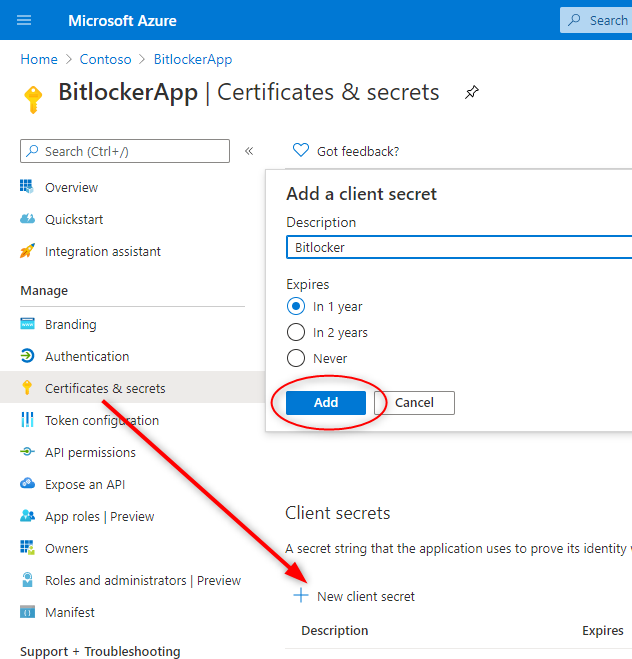Click the Branding icon
This screenshot has width=632, height=659.
tap(27, 324)
